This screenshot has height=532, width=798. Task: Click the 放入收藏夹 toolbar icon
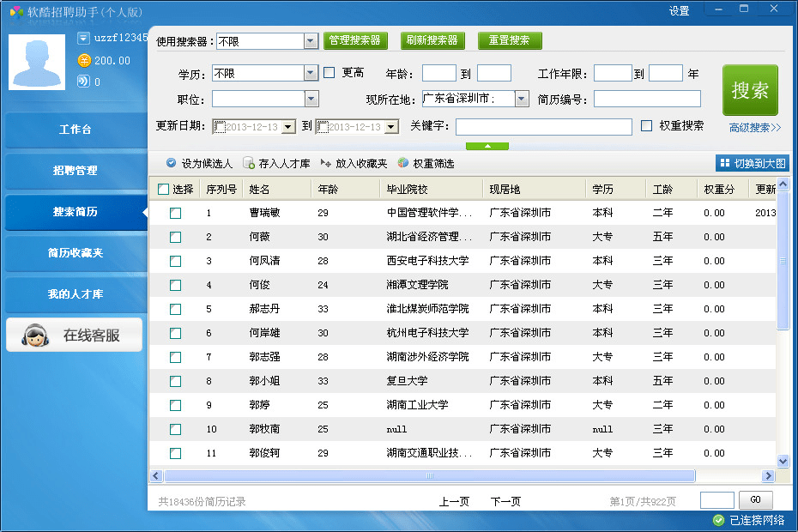click(x=326, y=163)
